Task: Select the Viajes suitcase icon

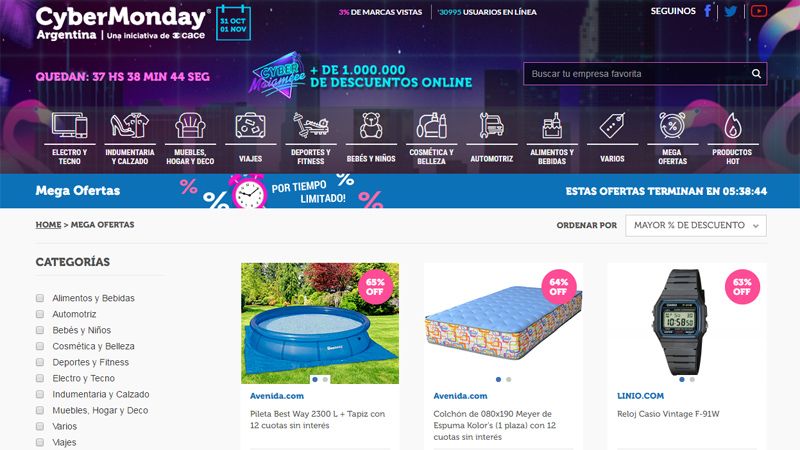Action: point(251,126)
